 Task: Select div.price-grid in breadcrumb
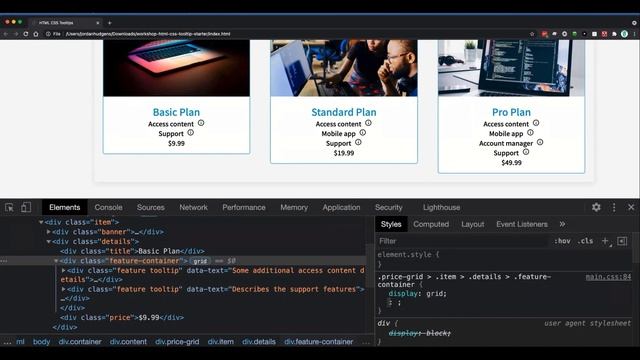pyautogui.click(x=177, y=342)
